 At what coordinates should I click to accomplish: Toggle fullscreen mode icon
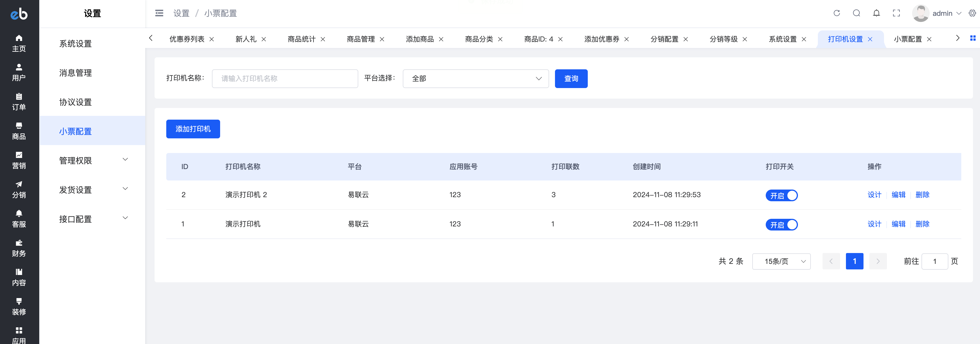(x=896, y=13)
